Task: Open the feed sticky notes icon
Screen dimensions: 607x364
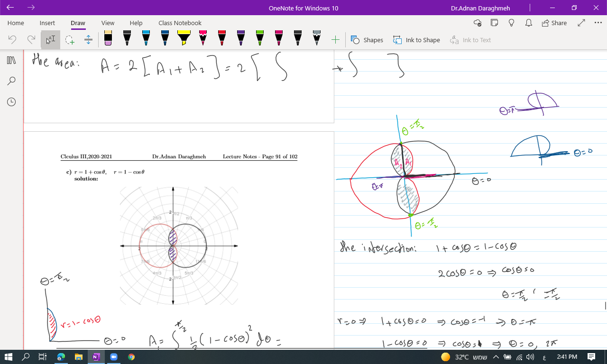Action: tap(495, 23)
